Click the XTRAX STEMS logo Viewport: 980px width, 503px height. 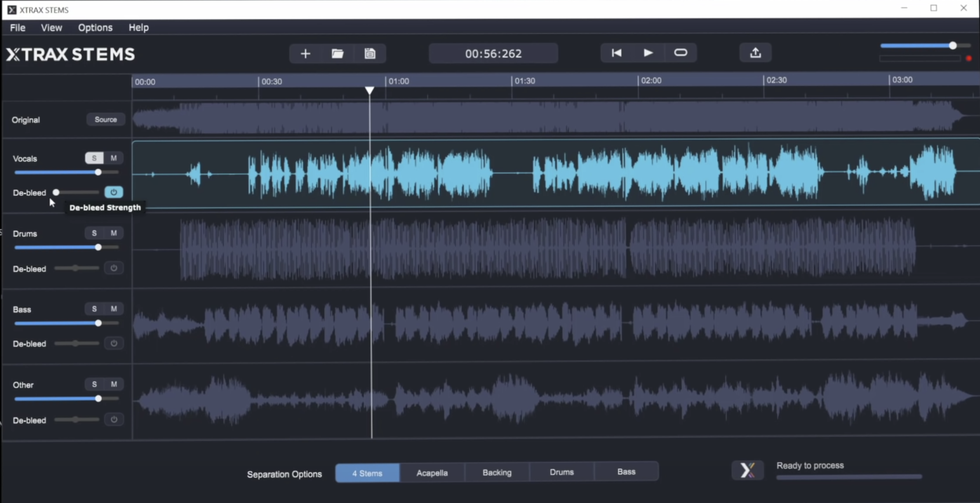tap(70, 54)
